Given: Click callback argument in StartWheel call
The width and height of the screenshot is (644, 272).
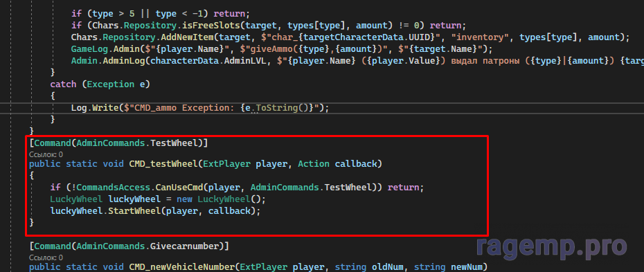Looking at the screenshot, I should click(229, 211).
